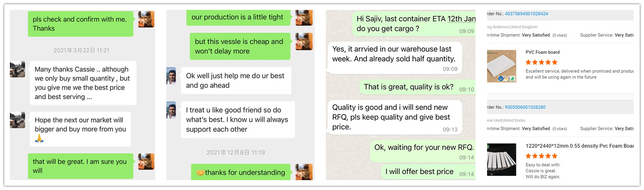
Task: Click the praying hands emoji
Action: (39, 139)
